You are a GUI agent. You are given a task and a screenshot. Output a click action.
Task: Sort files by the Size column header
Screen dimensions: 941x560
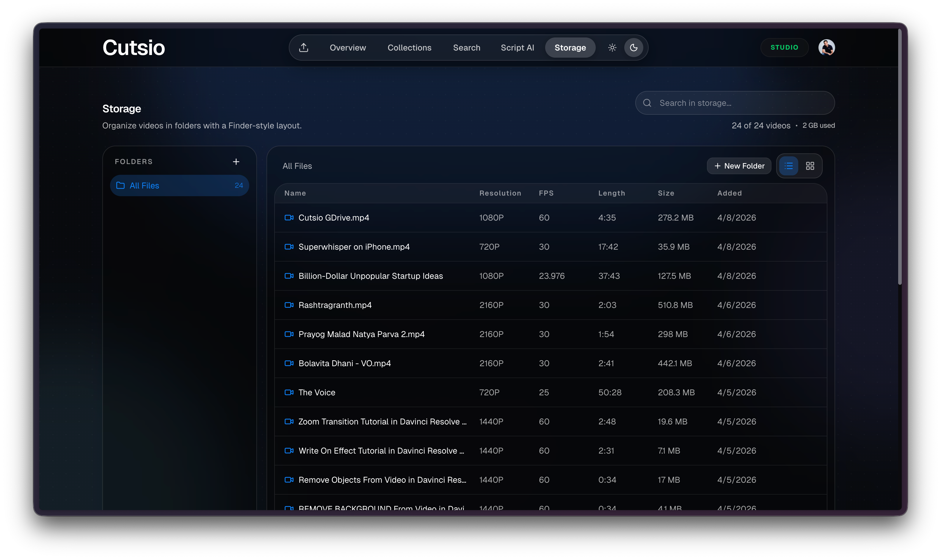tap(666, 193)
